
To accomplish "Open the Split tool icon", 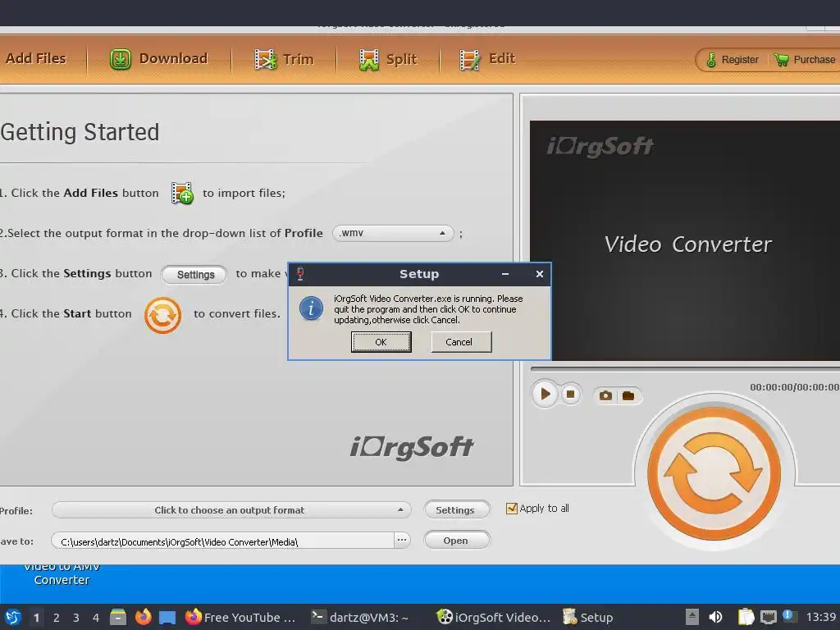I will coord(368,59).
